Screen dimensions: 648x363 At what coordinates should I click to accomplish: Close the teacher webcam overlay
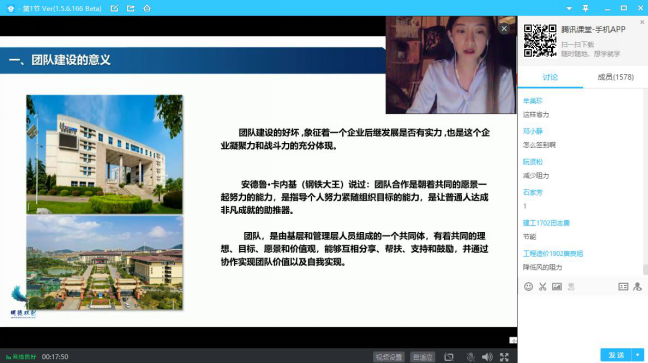(504, 29)
